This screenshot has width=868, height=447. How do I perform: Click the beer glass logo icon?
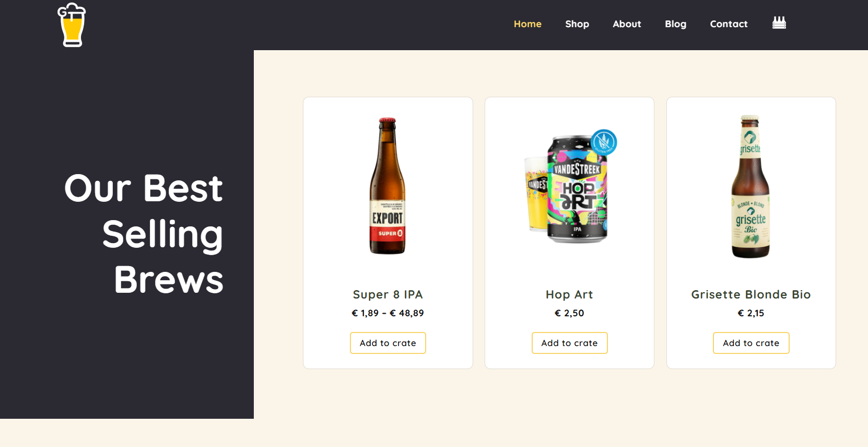[72, 25]
